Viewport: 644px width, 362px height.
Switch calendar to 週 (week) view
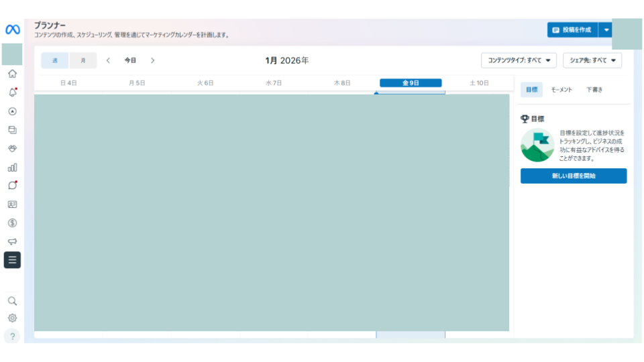point(55,60)
